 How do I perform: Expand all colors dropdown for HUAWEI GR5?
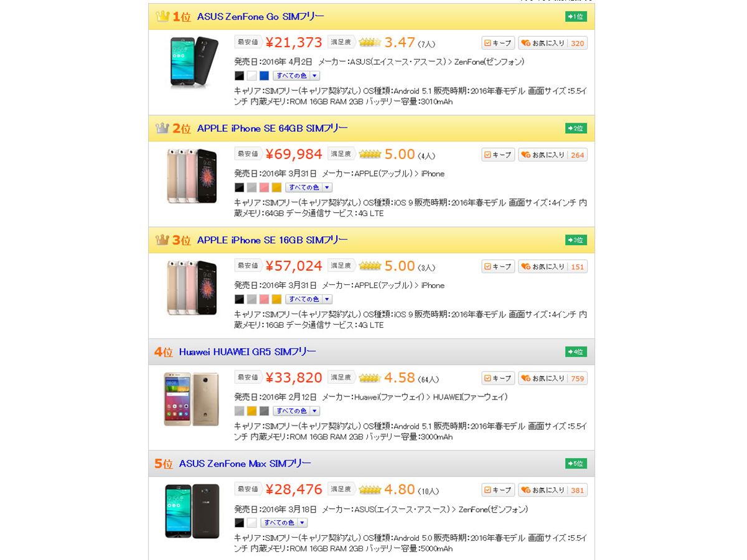[x=296, y=411]
